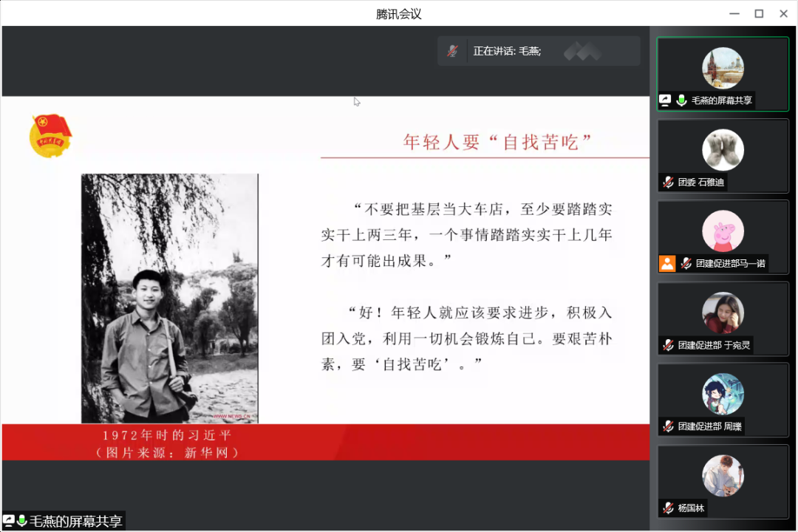This screenshot has width=798, height=532.
Task: Click the name label 团建促进部马一诺
Action: click(731, 263)
